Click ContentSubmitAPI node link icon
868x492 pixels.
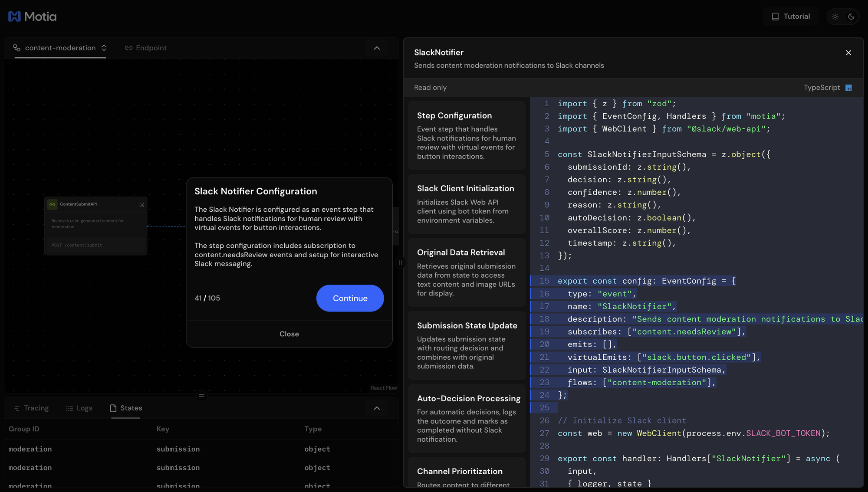point(52,204)
